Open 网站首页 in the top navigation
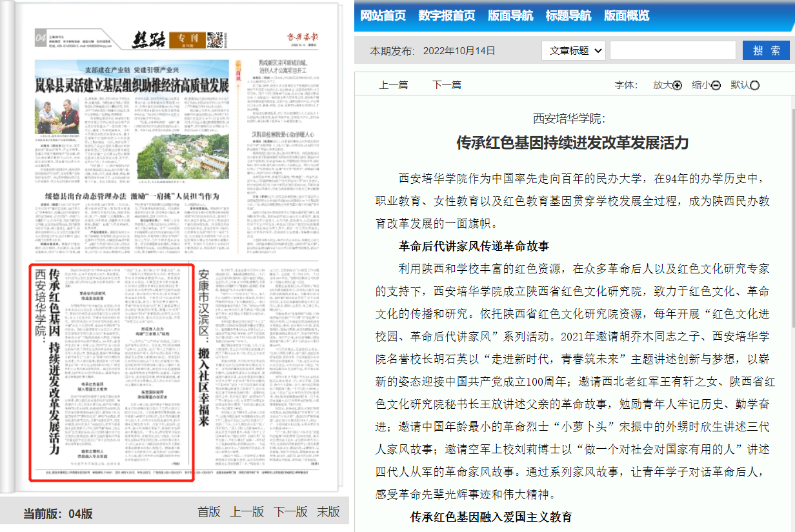 pyautogui.click(x=383, y=15)
